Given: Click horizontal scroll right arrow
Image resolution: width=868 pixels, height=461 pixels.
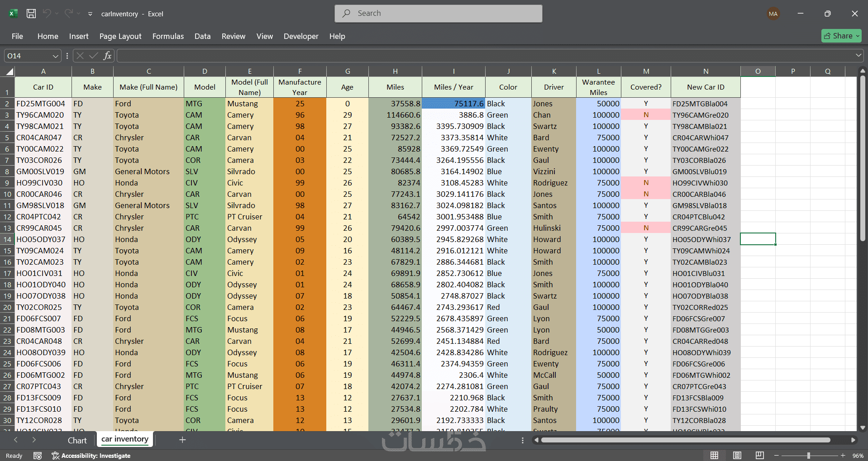Looking at the screenshot, I should 853,440.
